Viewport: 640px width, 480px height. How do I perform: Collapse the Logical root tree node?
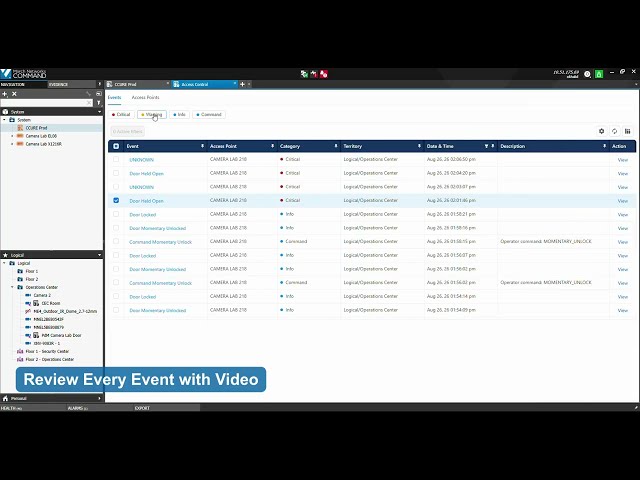(4, 263)
